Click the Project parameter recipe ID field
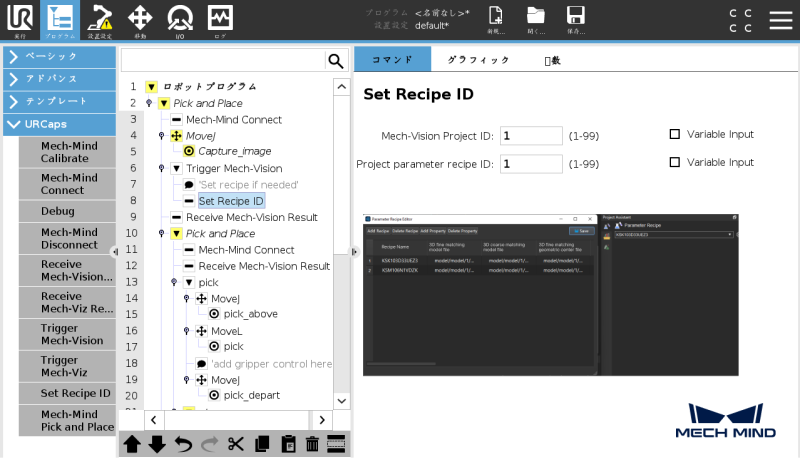 pyautogui.click(x=531, y=164)
